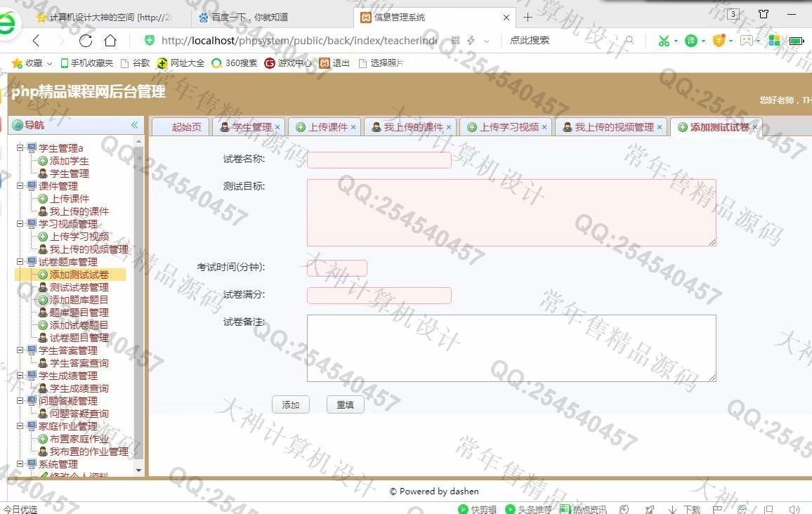Close the 添加测试试卷 tab
812x514 pixels.
coord(755,127)
